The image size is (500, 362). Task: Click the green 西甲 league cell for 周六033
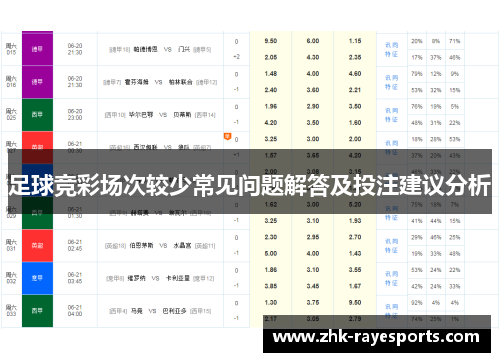tap(37, 311)
